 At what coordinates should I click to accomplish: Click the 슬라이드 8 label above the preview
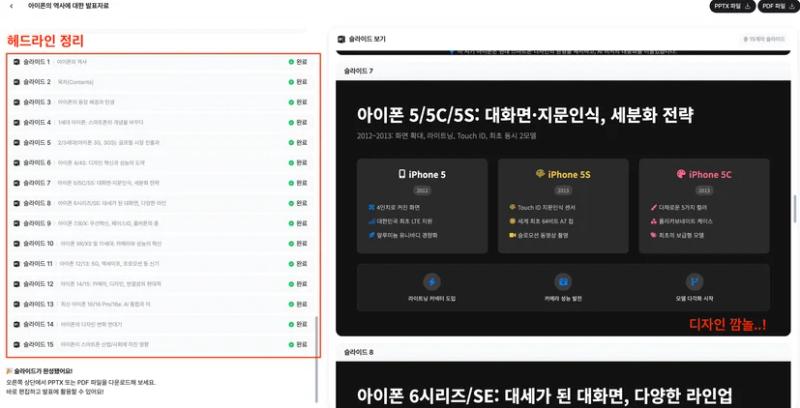[358, 352]
